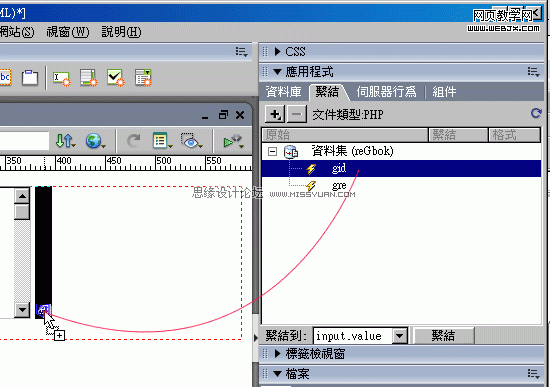Switch to the 繫結 tab
This screenshot has width=550, height=387.
(x=327, y=92)
